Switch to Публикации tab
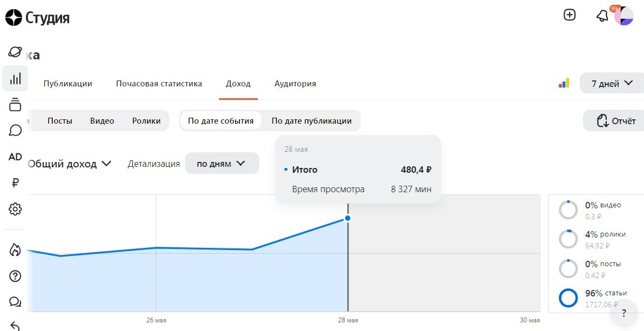The width and height of the screenshot is (644, 331). pos(68,84)
